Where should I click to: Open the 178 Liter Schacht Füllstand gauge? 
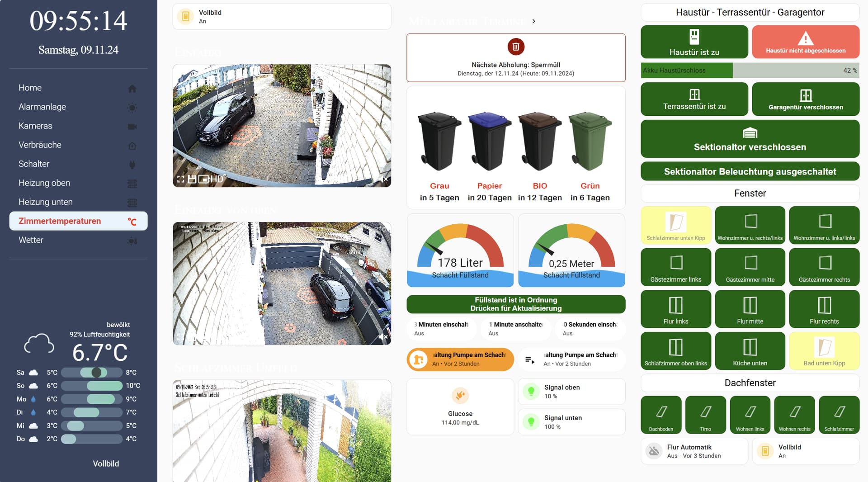pyautogui.click(x=460, y=251)
